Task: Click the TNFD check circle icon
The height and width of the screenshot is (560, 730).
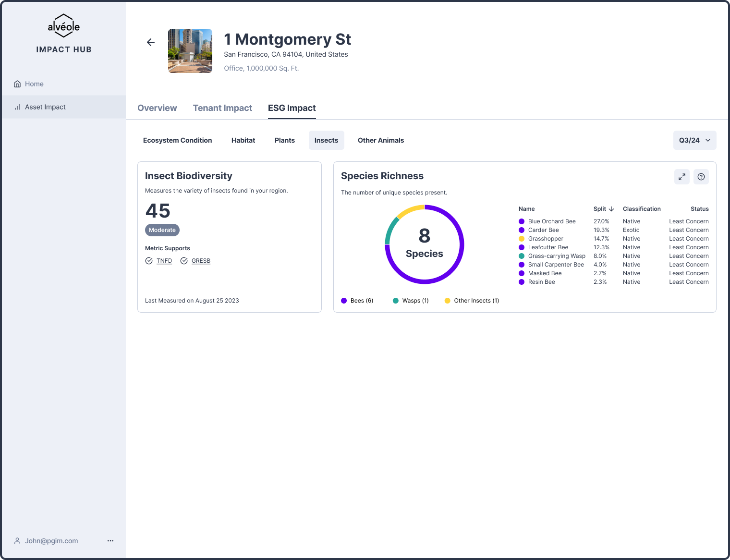Action: point(149,261)
